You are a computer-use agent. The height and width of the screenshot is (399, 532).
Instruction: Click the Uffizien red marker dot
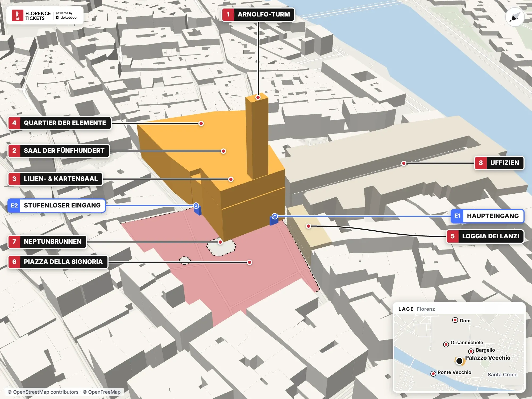pos(404,163)
